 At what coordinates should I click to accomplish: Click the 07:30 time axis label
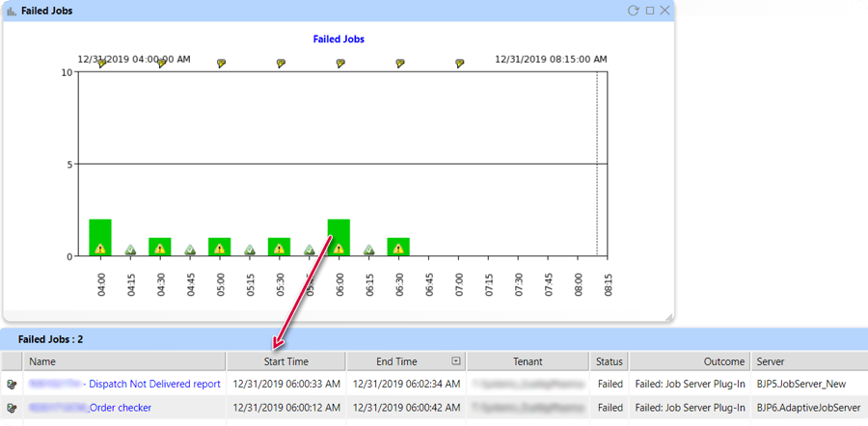(519, 283)
